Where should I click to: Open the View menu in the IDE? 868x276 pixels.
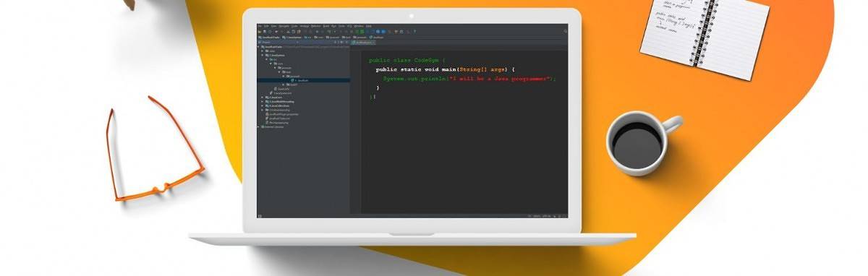point(273,26)
